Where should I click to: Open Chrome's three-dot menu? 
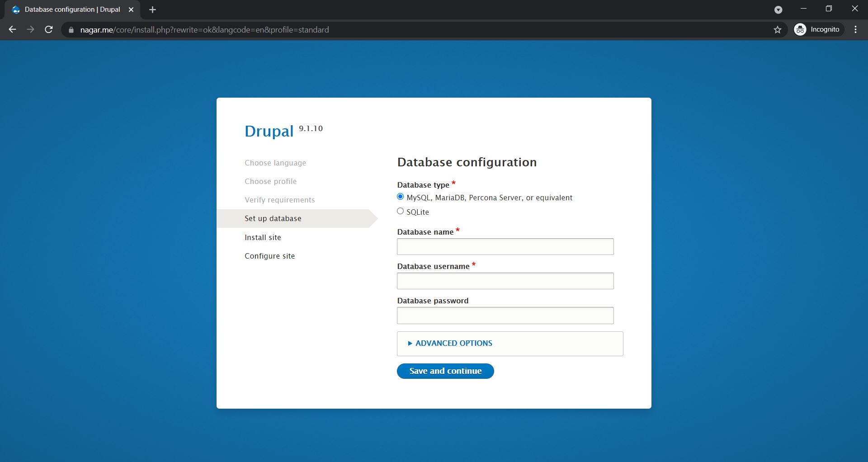tap(855, 29)
